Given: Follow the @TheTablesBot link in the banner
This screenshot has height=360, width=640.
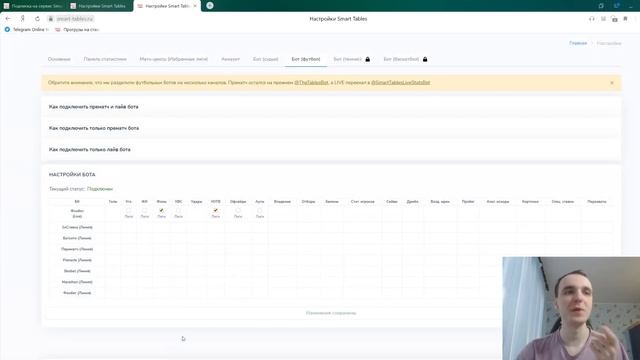Looking at the screenshot, I should (x=311, y=82).
